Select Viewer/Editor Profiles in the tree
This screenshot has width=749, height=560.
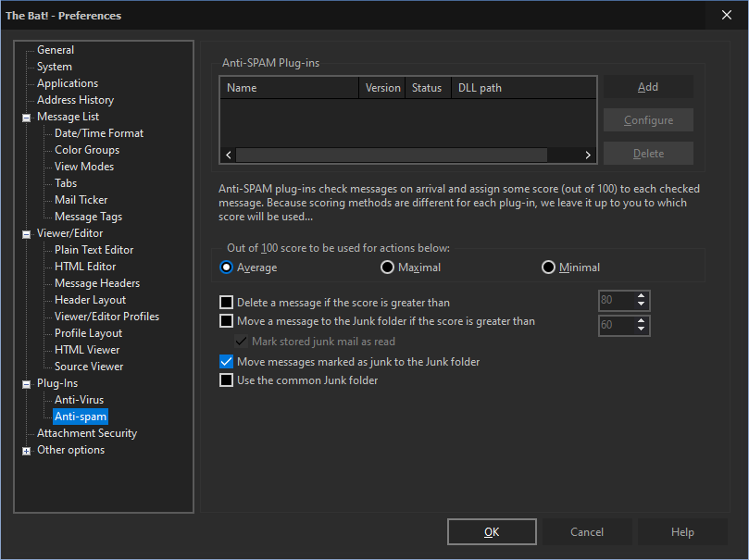[106, 317]
